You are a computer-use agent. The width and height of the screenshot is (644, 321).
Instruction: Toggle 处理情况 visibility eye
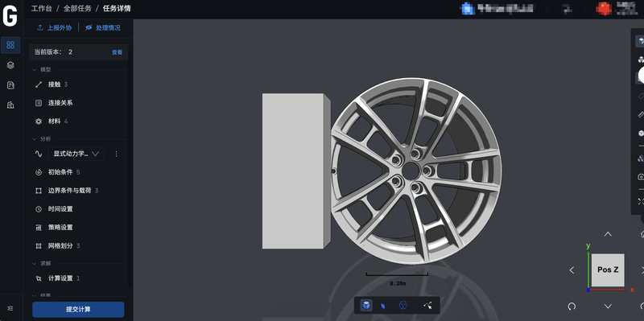pyautogui.click(x=89, y=27)
